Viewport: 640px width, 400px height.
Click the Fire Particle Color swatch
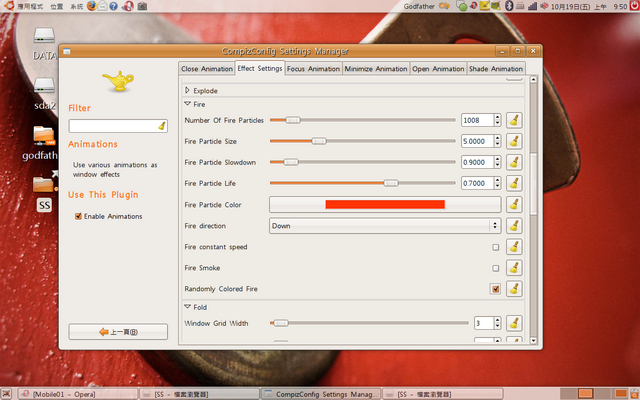(x=385, y=204)
